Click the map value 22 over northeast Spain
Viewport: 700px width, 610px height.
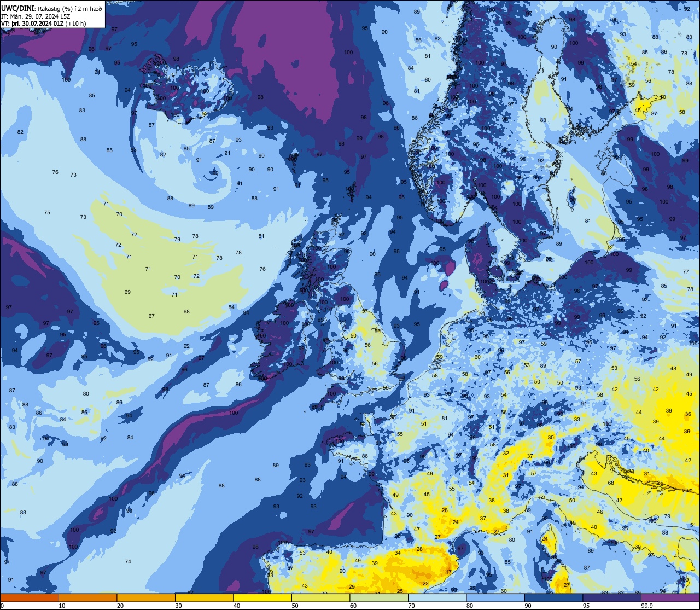[x=425, y=583]
